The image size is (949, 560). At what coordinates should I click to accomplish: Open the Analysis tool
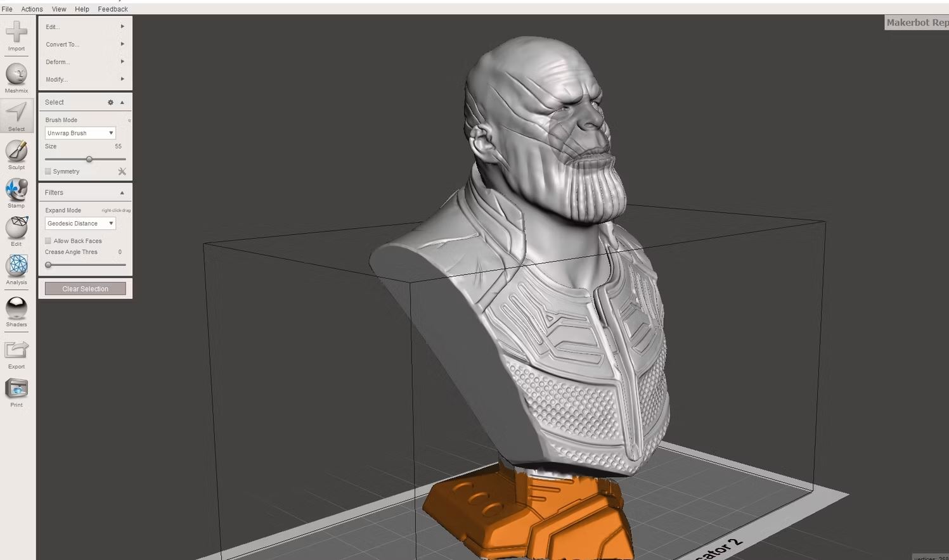16,266
